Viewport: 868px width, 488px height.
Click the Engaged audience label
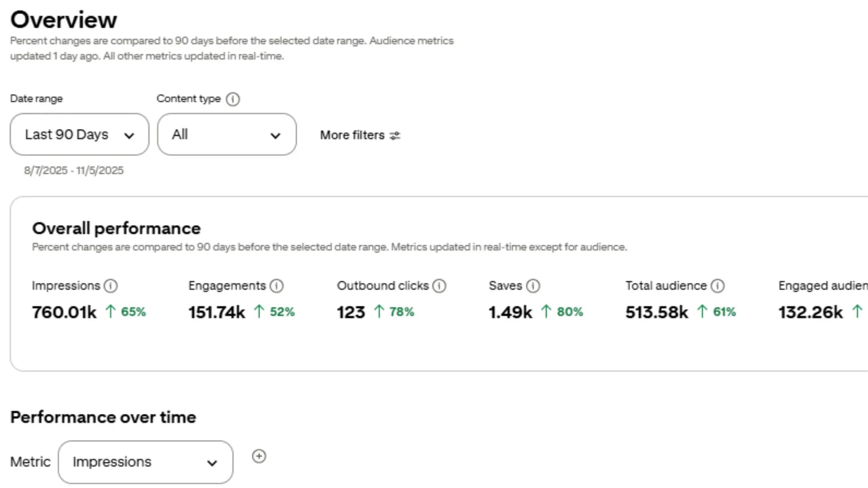point(823,286)
